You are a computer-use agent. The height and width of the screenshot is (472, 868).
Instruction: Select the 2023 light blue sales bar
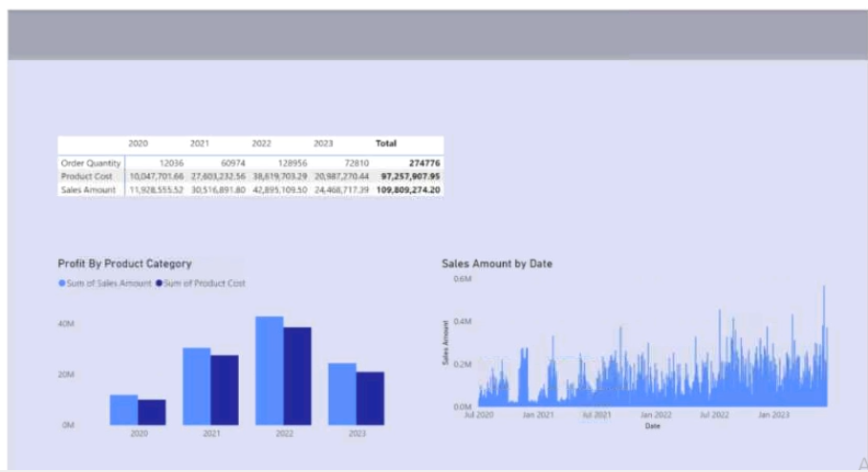[x=342, y=394]
